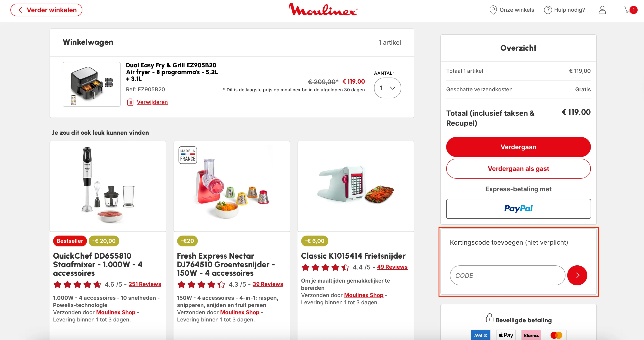Pay with the PayPal express button
The image size is (644, 340).
coord(518,209)
